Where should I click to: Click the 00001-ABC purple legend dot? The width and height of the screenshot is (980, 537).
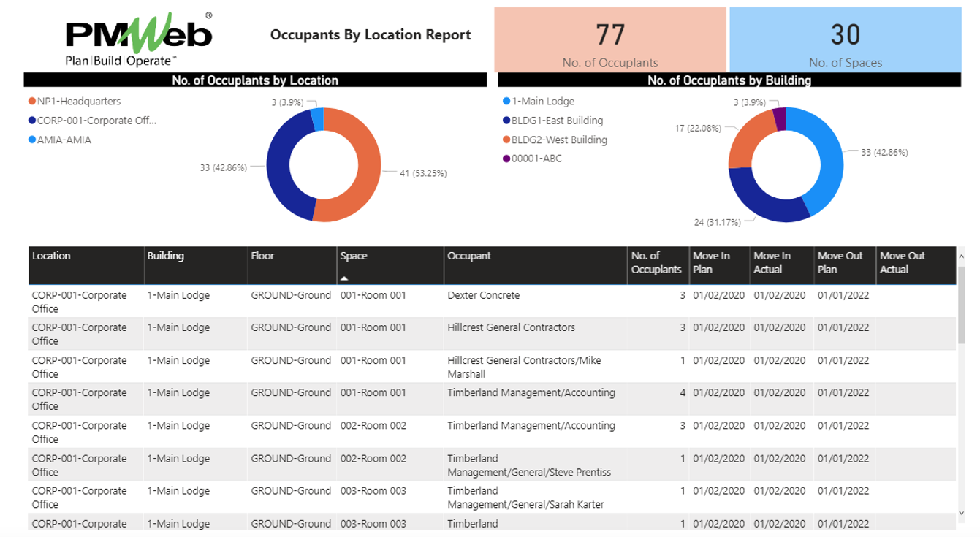(506, 159)
